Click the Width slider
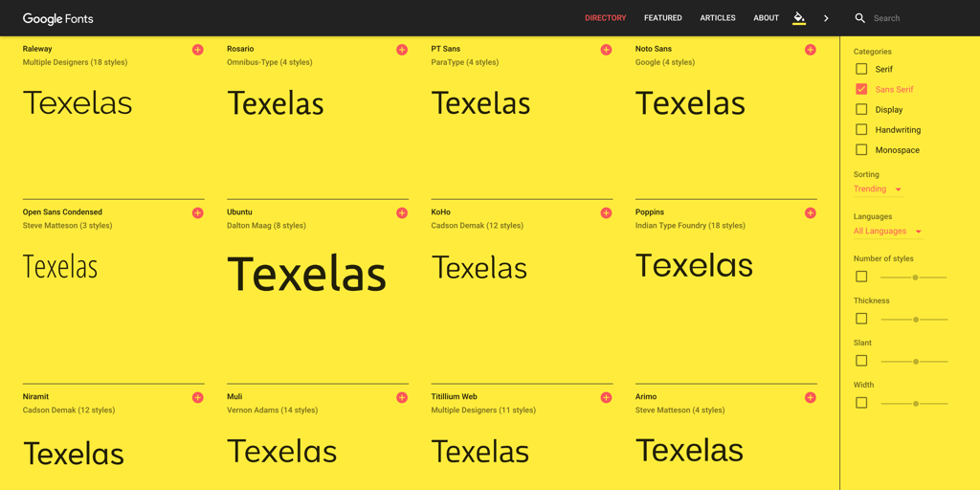The image size is (980, 490). click(914, 404)
